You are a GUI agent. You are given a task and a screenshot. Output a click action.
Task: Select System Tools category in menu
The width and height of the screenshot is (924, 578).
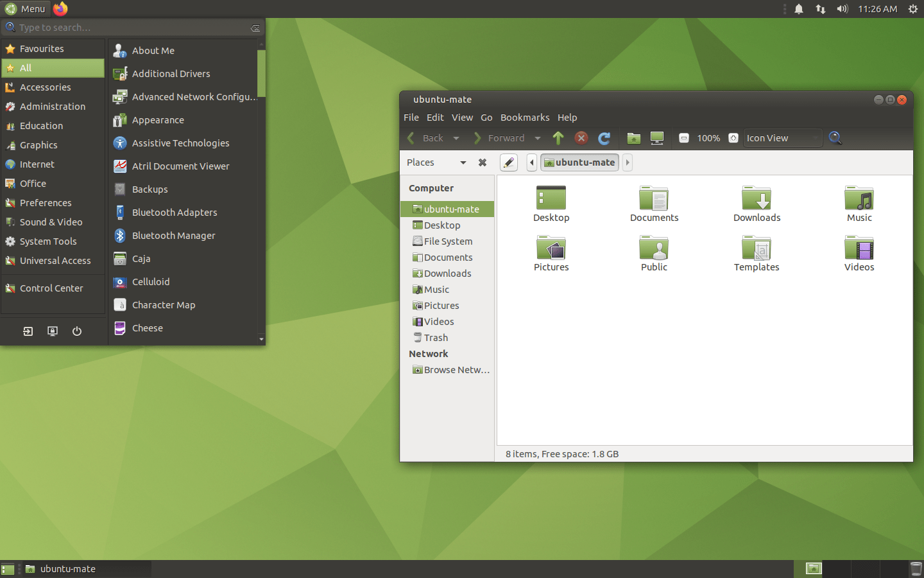click(x=53, y=241)
